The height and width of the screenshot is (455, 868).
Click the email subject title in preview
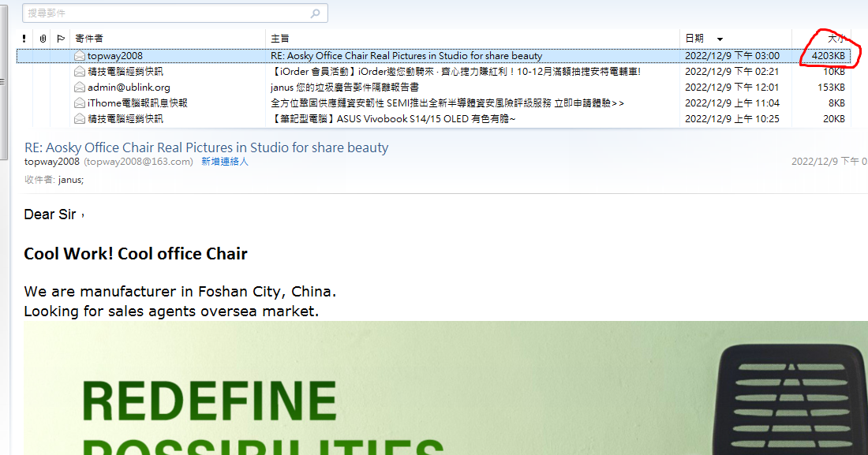coord(207,147)
